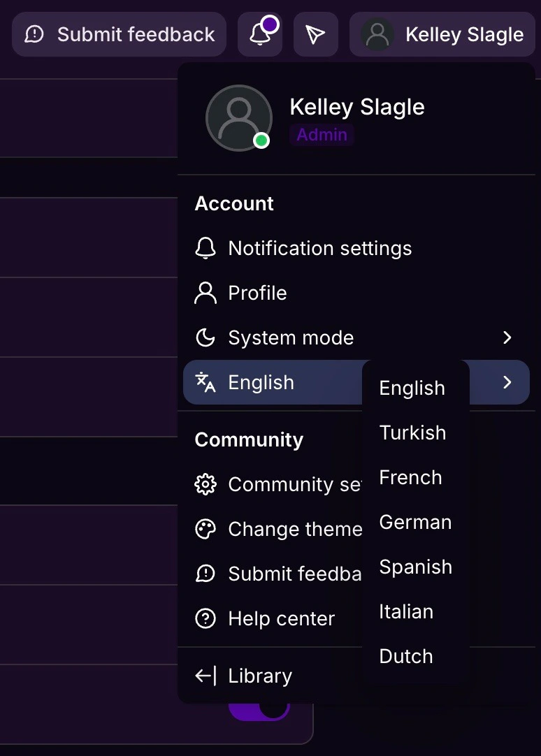Choose German as the language

tap(415, 522)
